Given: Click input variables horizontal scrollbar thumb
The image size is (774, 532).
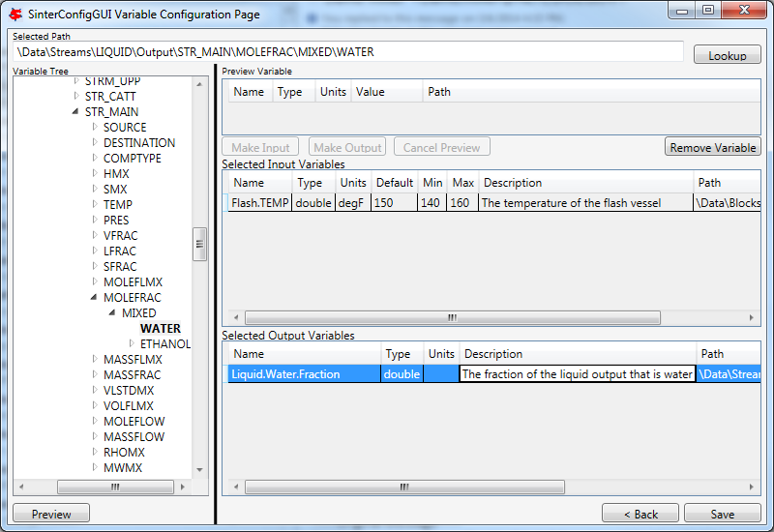Looking at the screenshot, I should (x=452, y=318).
